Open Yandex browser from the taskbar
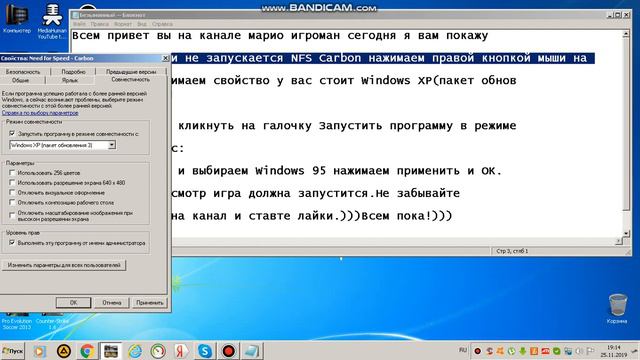Image resolution: width=640 pixels, height=360 pixels. pos(181,351)
